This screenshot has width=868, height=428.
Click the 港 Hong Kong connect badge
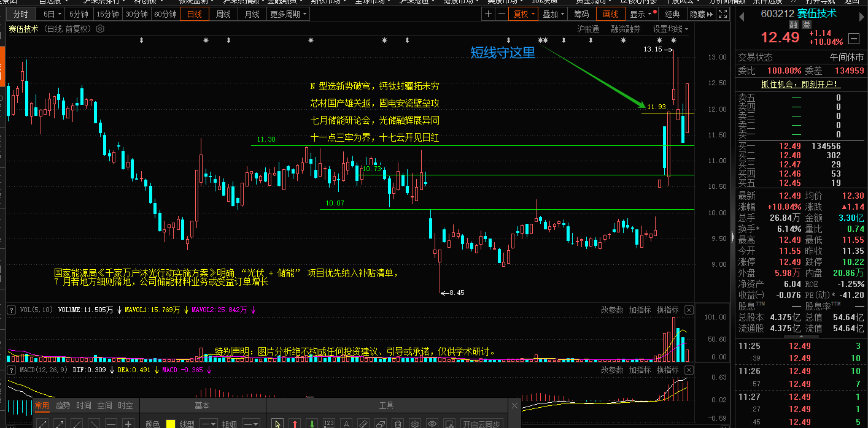coord(806,24)
